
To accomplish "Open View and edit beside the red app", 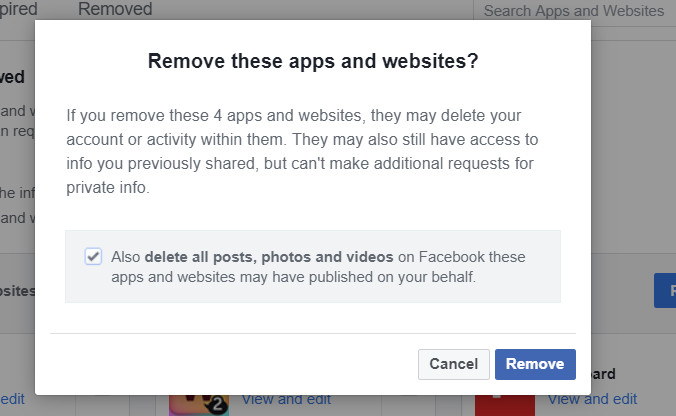I will (x=592, y=399).
